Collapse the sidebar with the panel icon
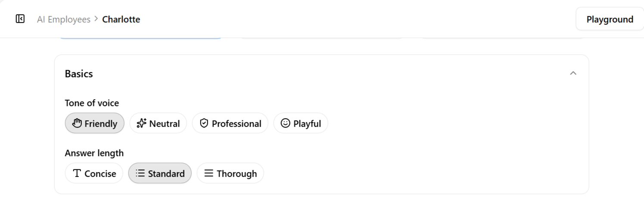 [20, 19]
